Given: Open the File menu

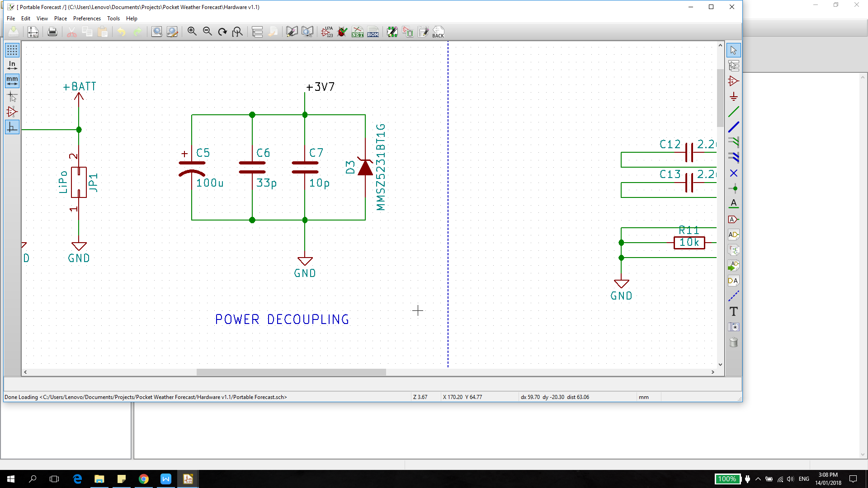Looking at the screenshot, I should (11, 19).
